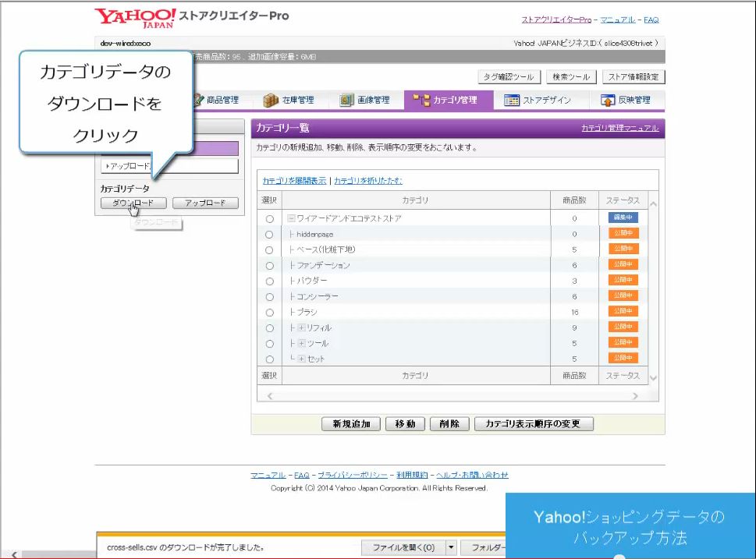Click the ベース(化粧下地) category name
Viewport: 756px width, 559px height.
[326, 249]
